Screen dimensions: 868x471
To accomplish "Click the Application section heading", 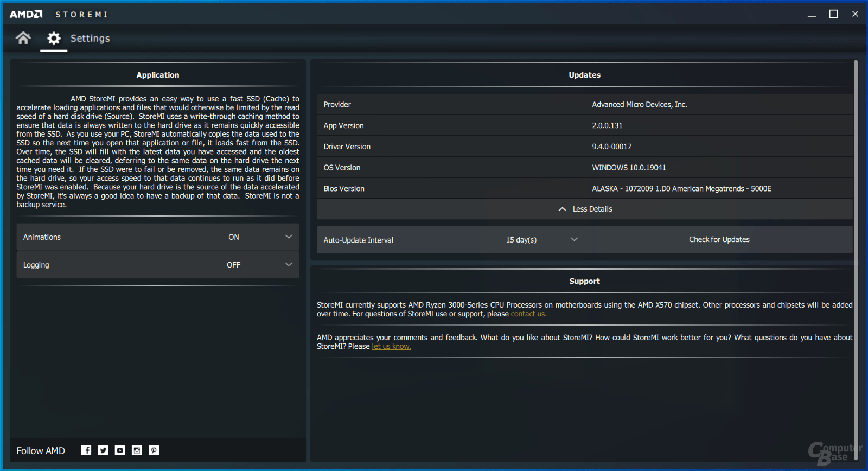I will 158,75.
